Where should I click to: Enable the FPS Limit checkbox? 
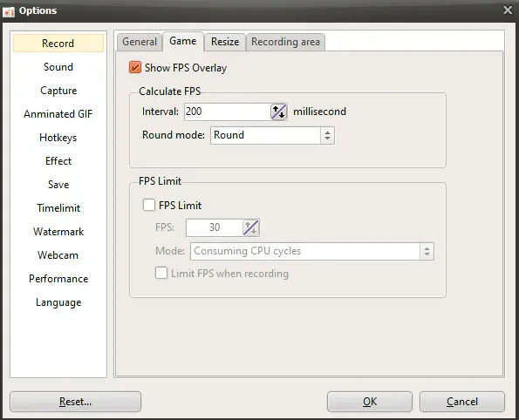pyautogui.click(x=149, y=205)
